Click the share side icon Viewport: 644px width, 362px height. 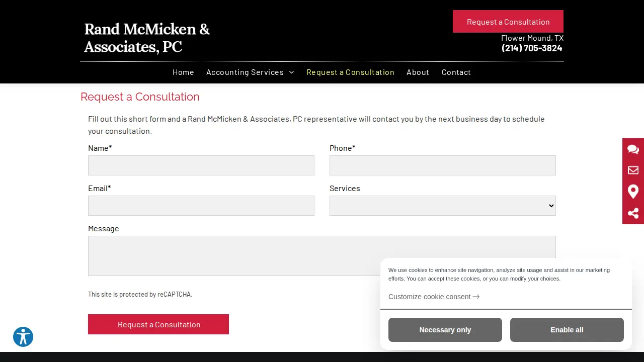tap(633, 213)
